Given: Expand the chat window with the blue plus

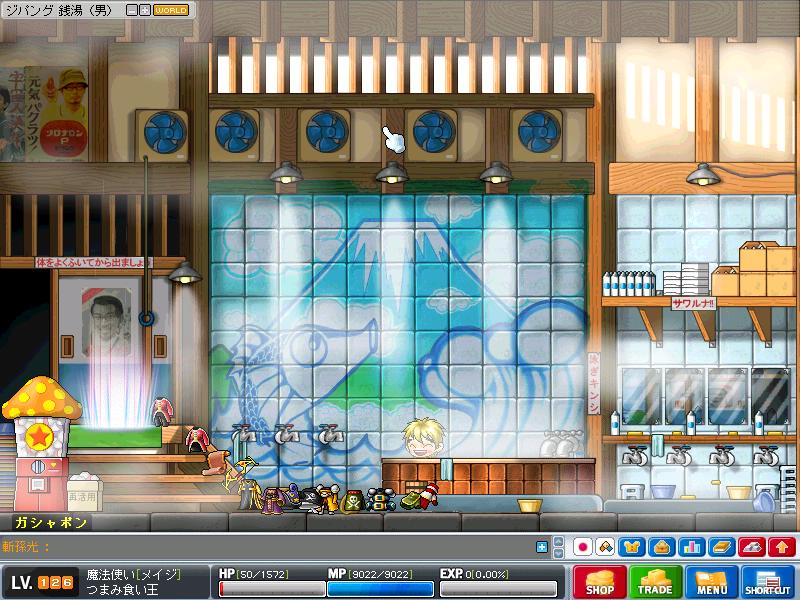Looking at the screenshot, I should [542, 547].
